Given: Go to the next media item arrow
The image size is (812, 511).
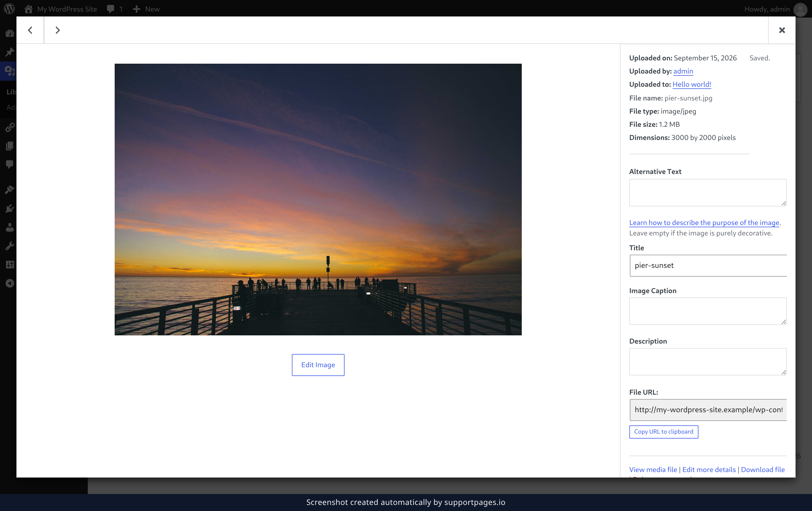Looking at the screenshot, I should click(x=58, y=30).
